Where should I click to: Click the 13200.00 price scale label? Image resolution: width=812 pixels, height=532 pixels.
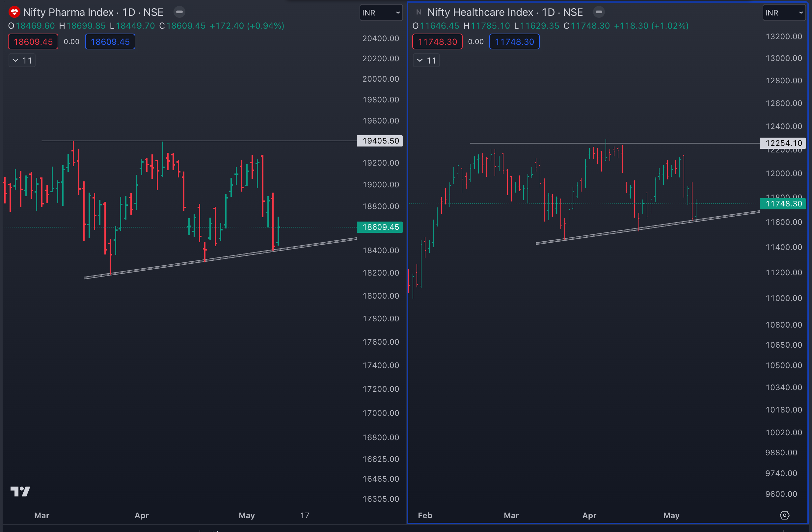click(784, 37)
